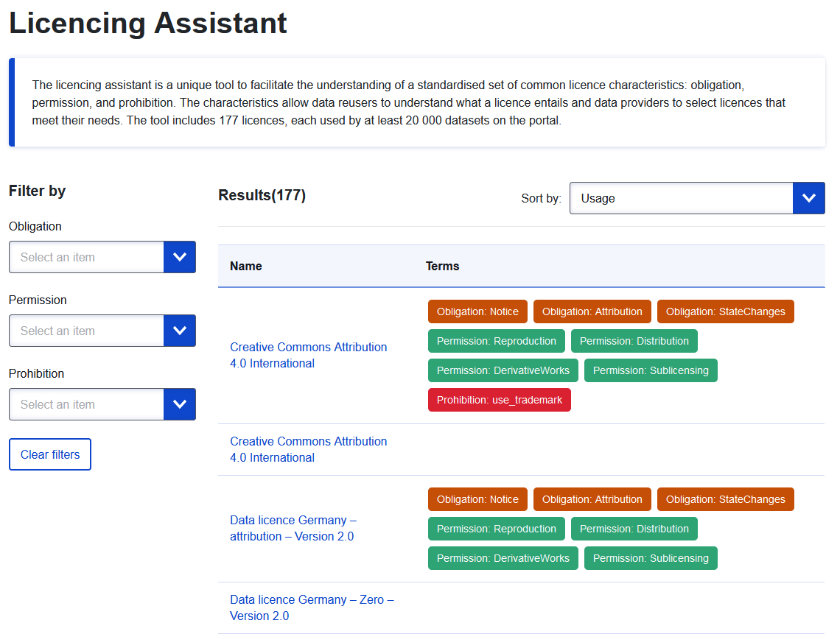The image size is (840, 634).
Task: Click the Permission select input field
Action: click(86, 331)
